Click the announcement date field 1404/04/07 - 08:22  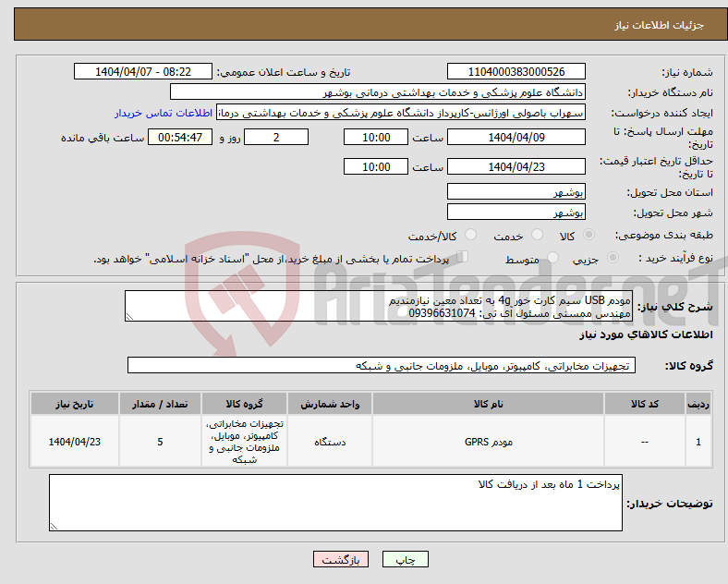[143, 71]
